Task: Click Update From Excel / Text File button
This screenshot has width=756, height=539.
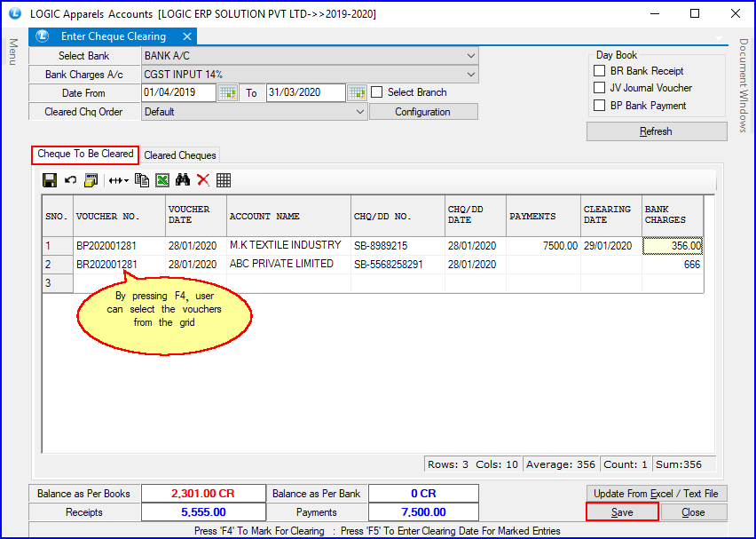Action: [x=657, y=494]
